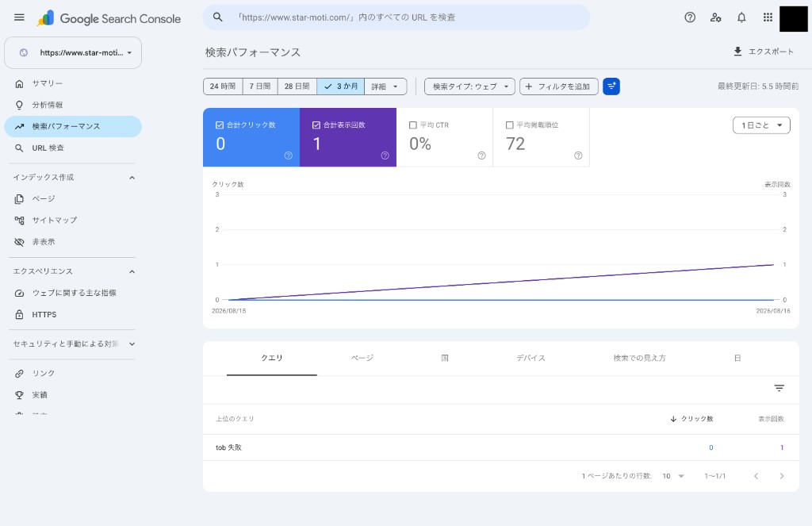Click the 平均掲載順位 help icon
This screenshot has height=526, width=812.
[x=578, y=155]
